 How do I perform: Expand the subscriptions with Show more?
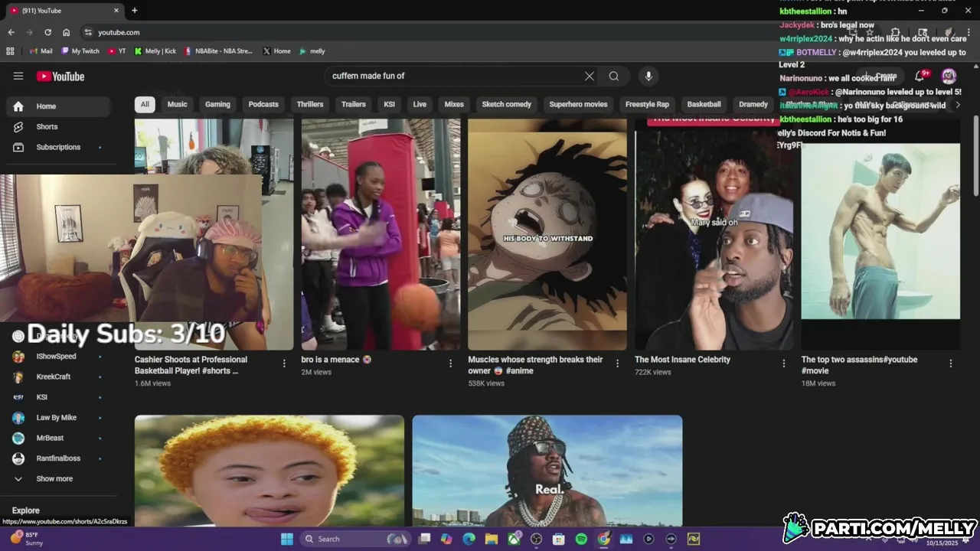(58, 478)
